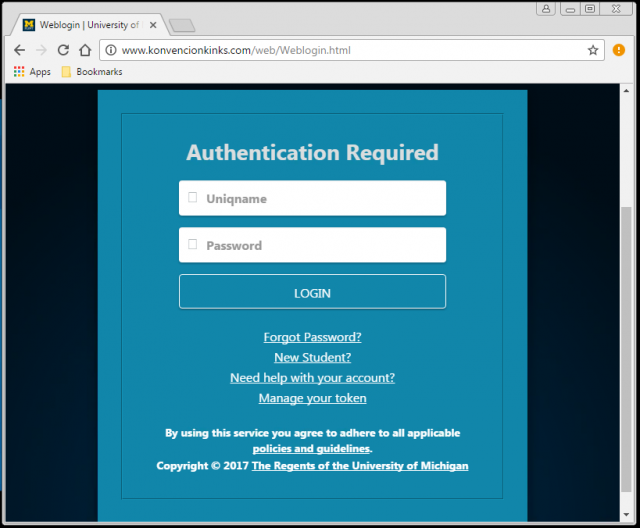640x528 pixels.
Task: Click the user profile icon in title bar
Action: (x=546, y=9)
